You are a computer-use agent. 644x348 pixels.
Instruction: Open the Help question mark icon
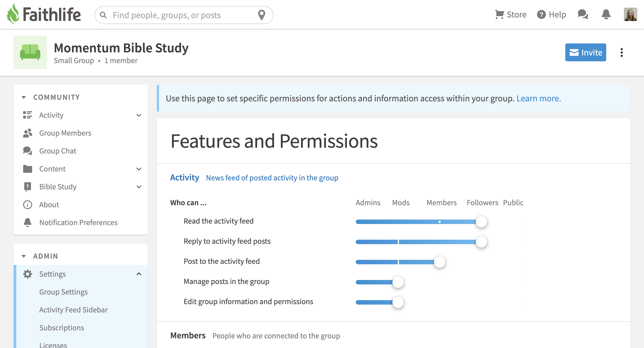click(541, 15)
